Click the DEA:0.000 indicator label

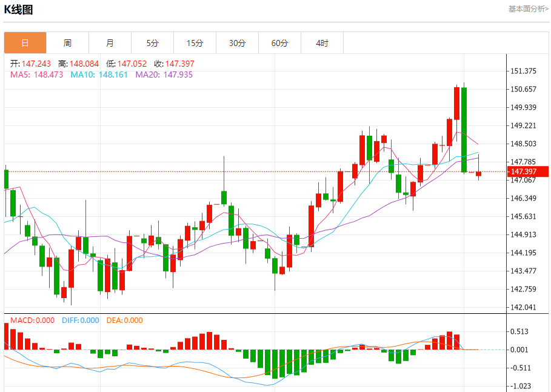pyautogui.click(x=124, y=321)
